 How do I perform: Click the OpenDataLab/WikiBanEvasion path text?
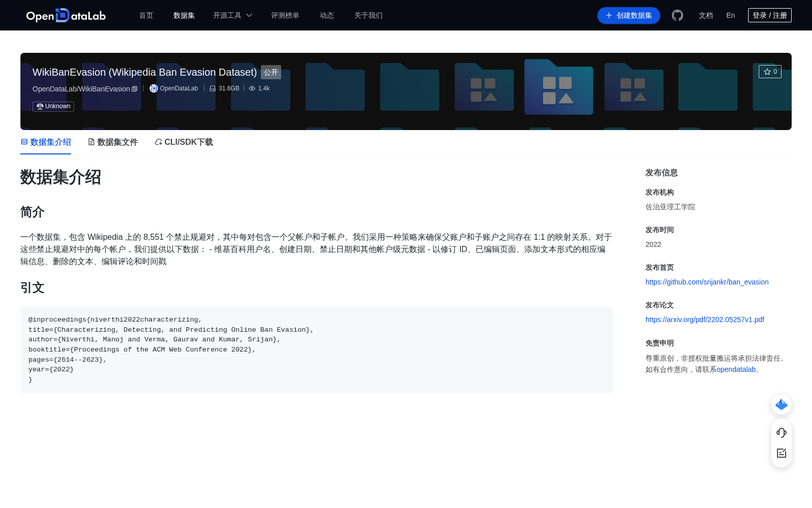pyautogui.click(x=81, y=89)
